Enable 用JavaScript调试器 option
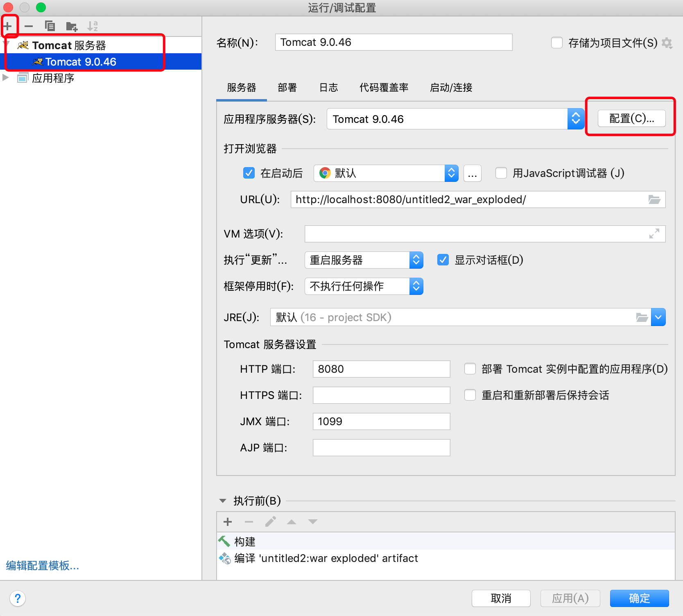 tap(501, 173)
